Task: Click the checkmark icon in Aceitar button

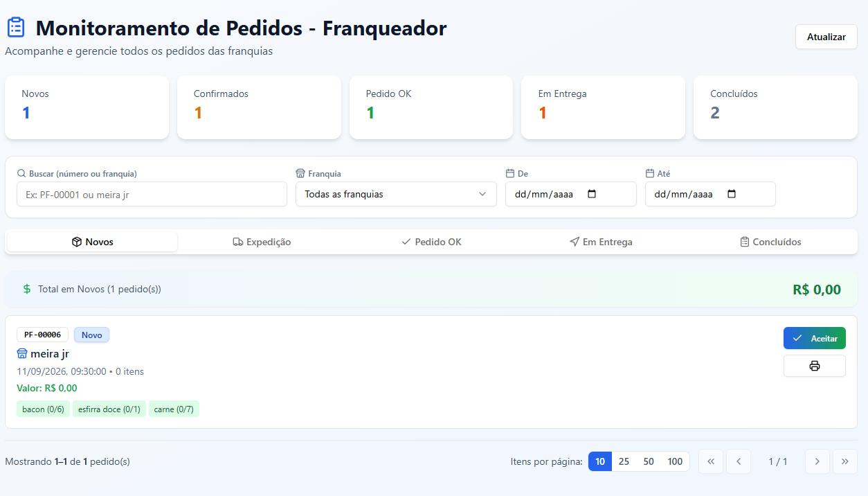Action: [797, 338]
